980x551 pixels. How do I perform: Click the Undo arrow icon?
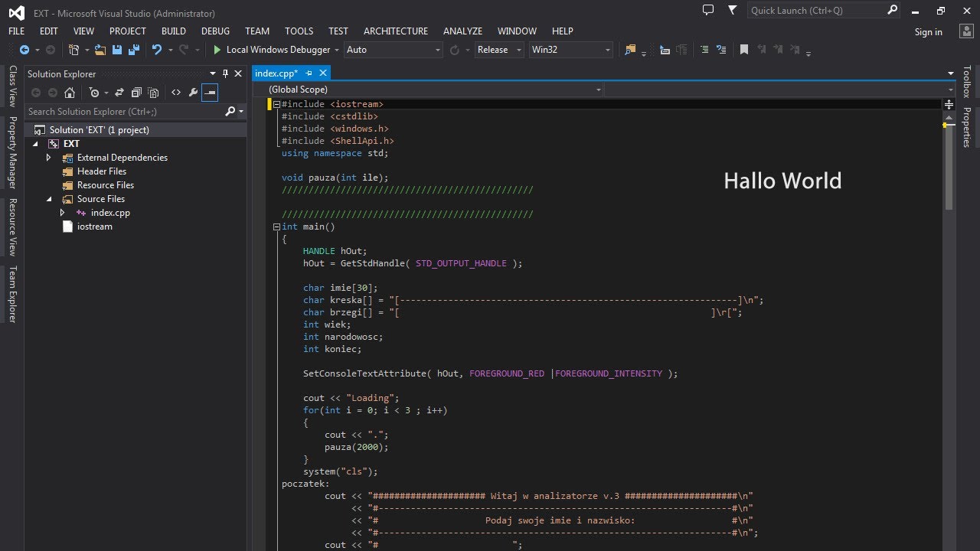(x=157, y=50)
